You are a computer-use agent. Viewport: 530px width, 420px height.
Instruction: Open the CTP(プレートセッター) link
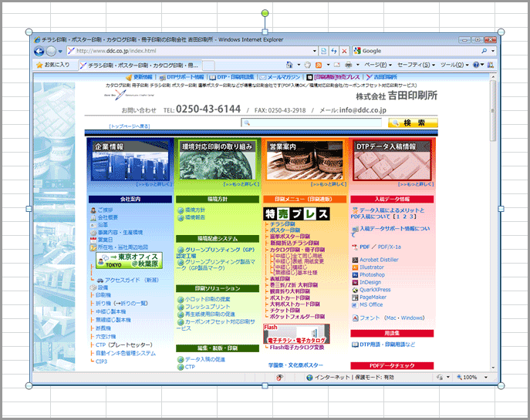[x=124, y=344]
